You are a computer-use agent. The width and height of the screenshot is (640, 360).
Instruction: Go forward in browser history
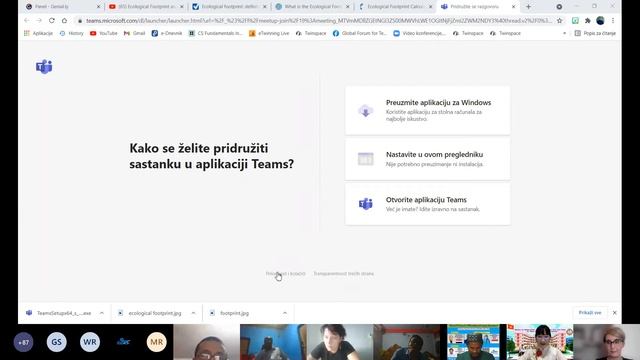39,20
